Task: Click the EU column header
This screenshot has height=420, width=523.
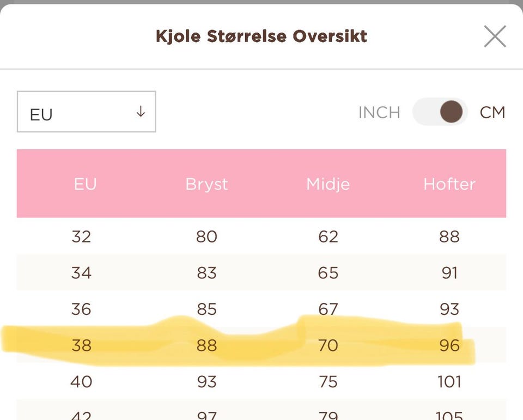Action: [85, 184]
